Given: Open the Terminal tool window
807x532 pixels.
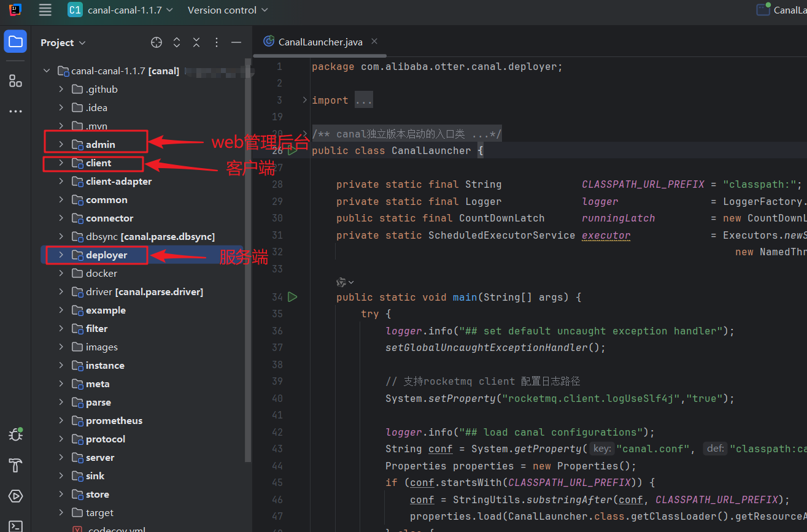Looking at the screenshot, I should pos(15,526).
